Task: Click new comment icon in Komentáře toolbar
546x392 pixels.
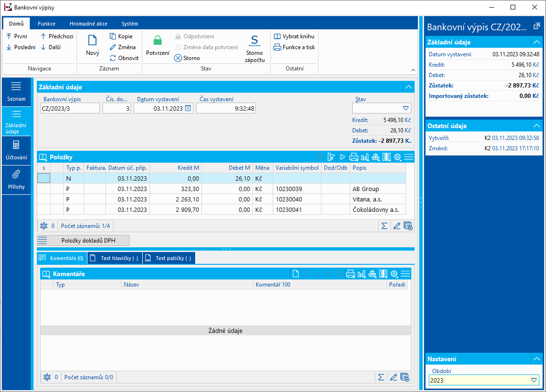Action: [x=295, y=273]
